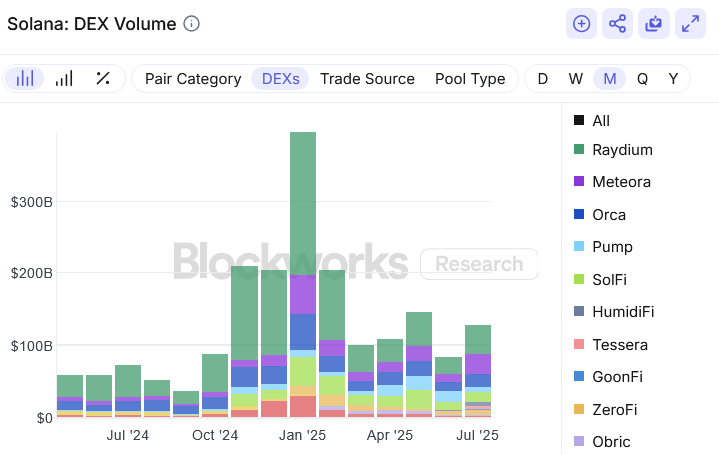Toggle the All legend entry
The image size is (719, 455).
point(592,121)
